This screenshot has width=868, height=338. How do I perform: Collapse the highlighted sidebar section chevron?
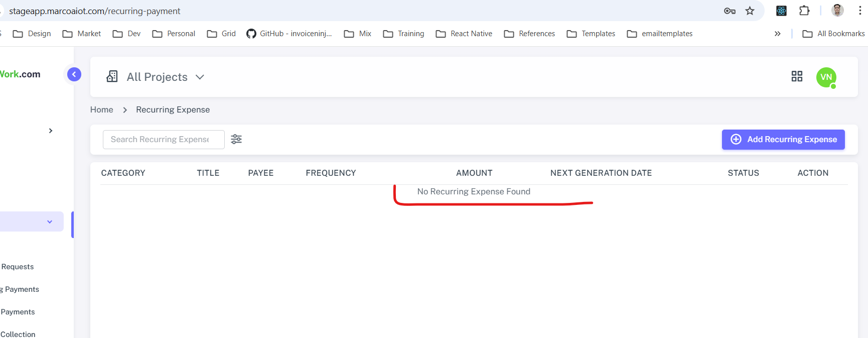pyautogui.click(x=50, y=221)
